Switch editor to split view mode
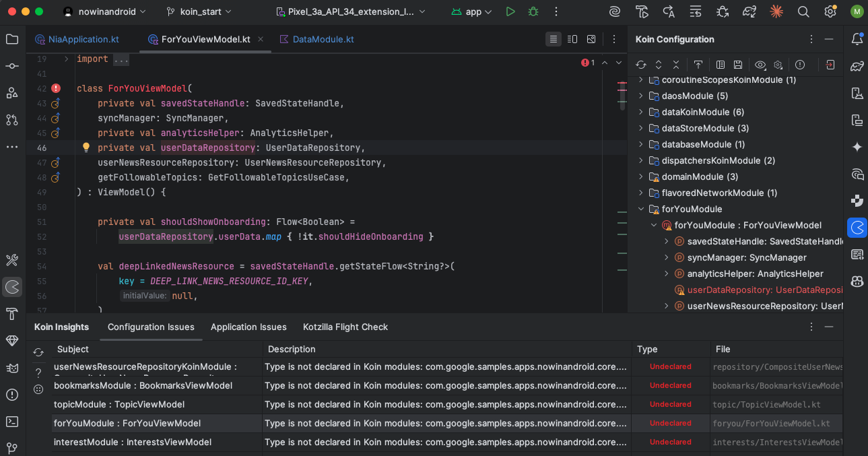 point(572,39)
